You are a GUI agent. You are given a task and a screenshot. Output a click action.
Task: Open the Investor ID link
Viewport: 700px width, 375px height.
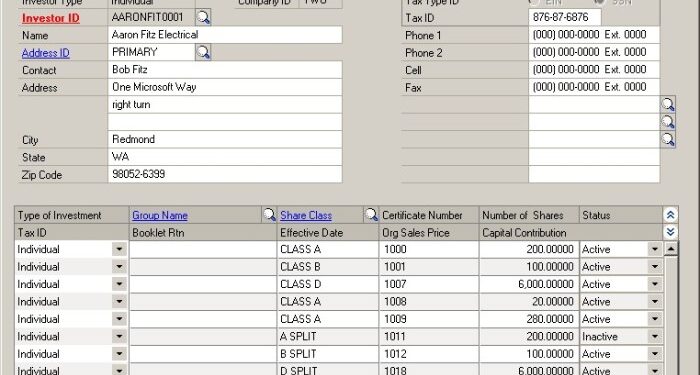click(51, 18)
